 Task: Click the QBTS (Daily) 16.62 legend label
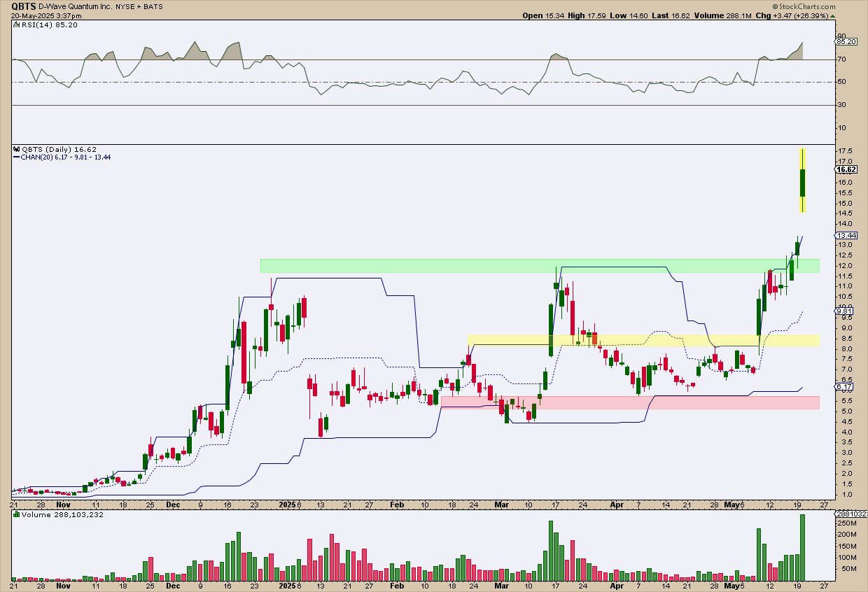pos(55,149)
